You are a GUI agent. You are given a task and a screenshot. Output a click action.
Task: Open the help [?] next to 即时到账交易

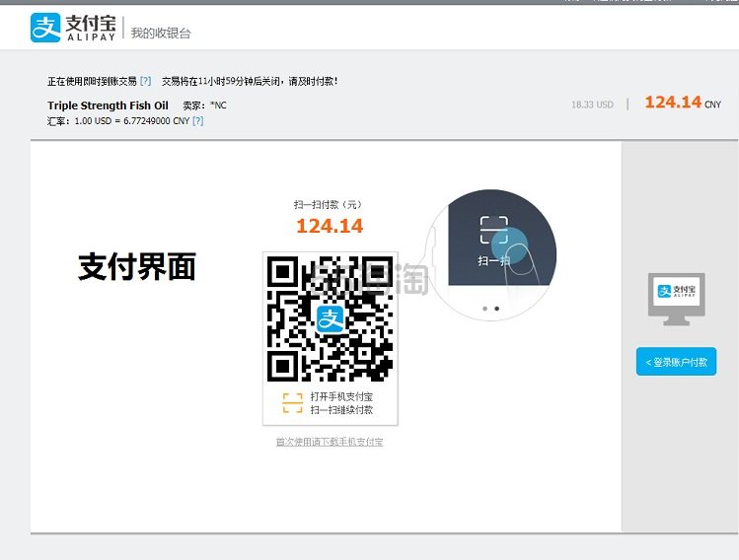(x=146, y=81)
